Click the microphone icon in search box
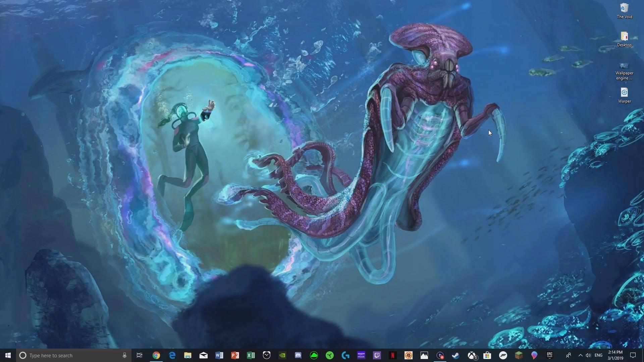Viewport: 644px width, 362px height. click(124, 355)
